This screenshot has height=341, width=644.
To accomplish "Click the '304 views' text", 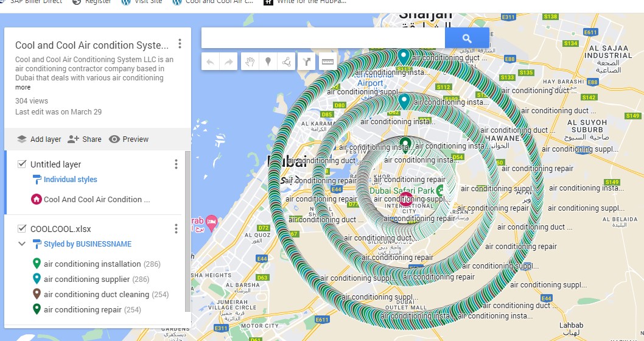I will 32,100.
